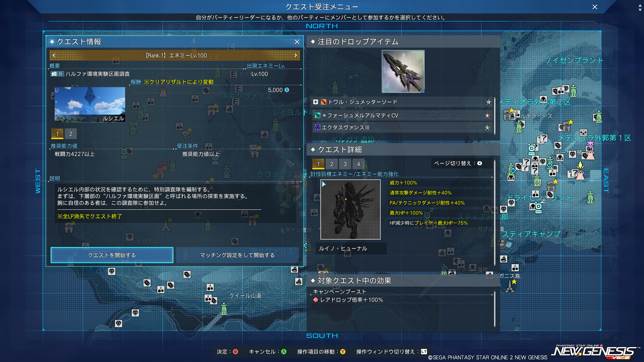
Task: Click the featured sword drop image
Action: click(403, 71)
